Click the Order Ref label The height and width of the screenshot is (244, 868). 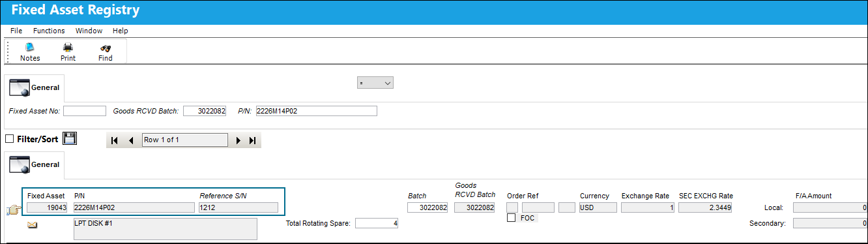click(x=523, y=196)
